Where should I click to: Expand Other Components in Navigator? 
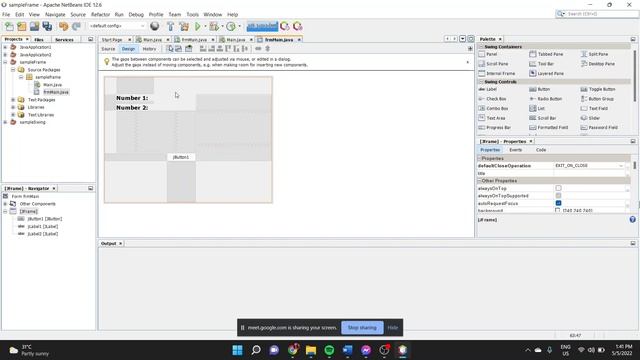coord(5,204)
